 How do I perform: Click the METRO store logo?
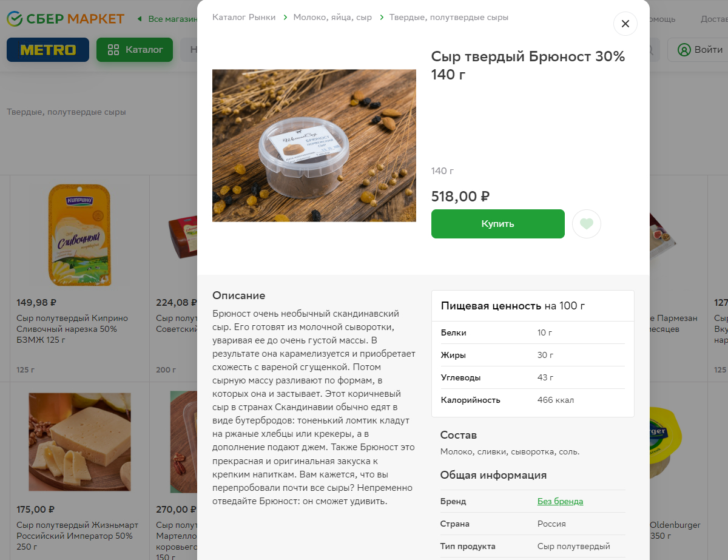click(48, 50)
